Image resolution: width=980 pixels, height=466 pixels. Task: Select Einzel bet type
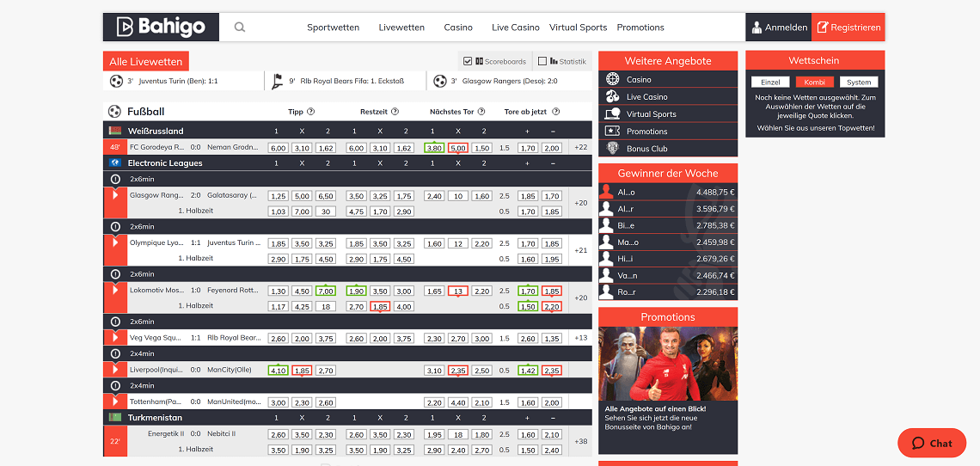pos(770,82)
